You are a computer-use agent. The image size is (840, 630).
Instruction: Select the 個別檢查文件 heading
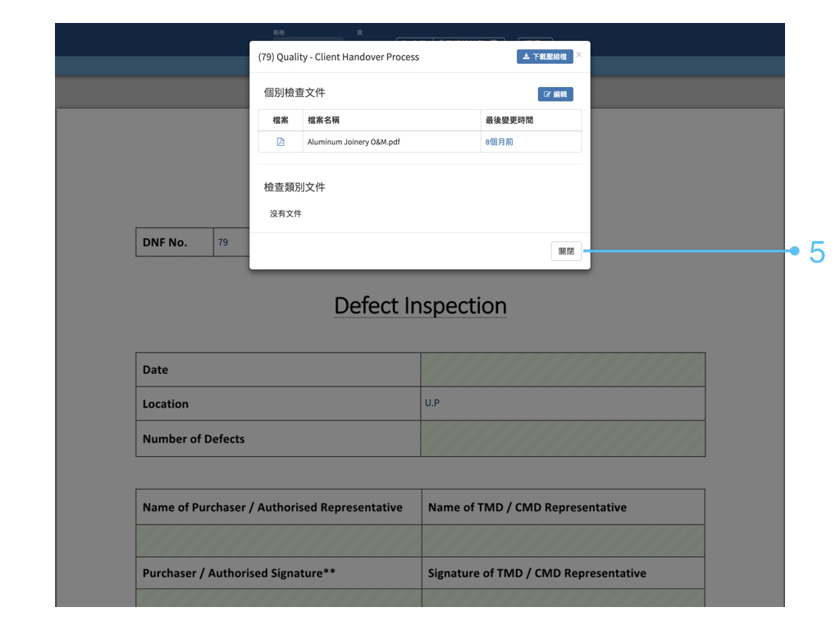pyautogui.click(x=294, y=93)
